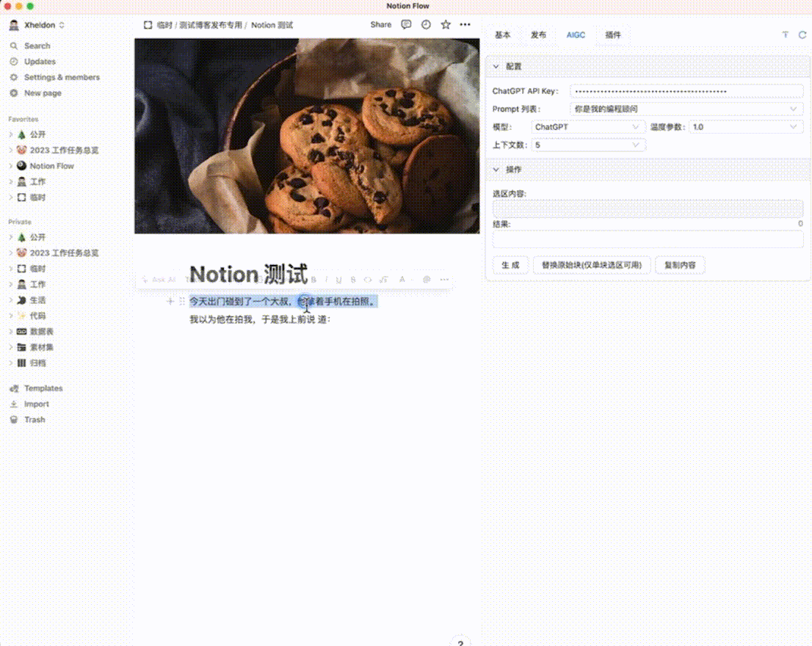
Task: Click the 复制内容 button
Action: point(680,265)
